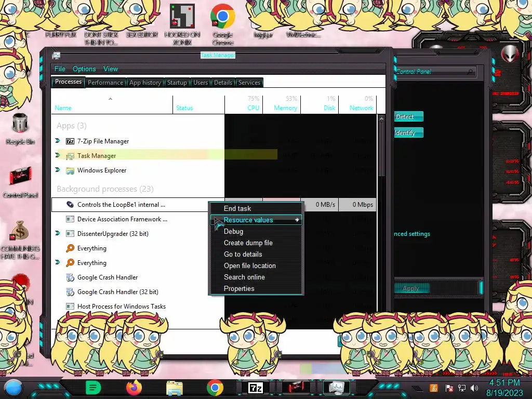The height and width of the screenshot is (399, 532).
Task: Expand the DissenterUpgrader (32 bit) group
Action: pos(58,233)
